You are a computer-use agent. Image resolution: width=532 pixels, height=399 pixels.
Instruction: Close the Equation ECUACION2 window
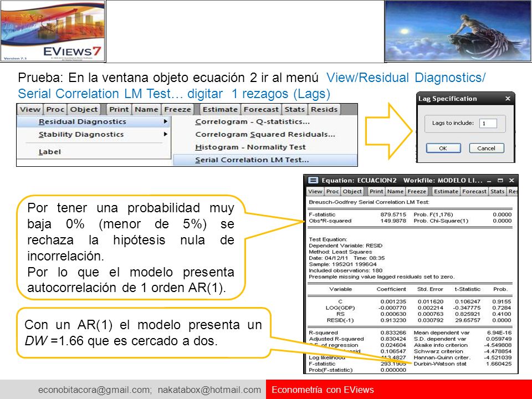[511, 181]
